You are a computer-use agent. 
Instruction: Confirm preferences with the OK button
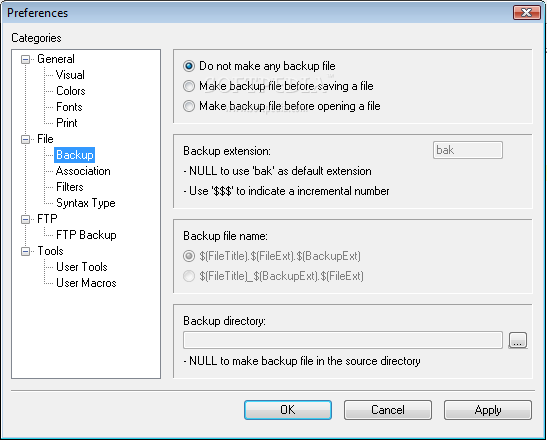pyautogui.click(x=288, y=410)
